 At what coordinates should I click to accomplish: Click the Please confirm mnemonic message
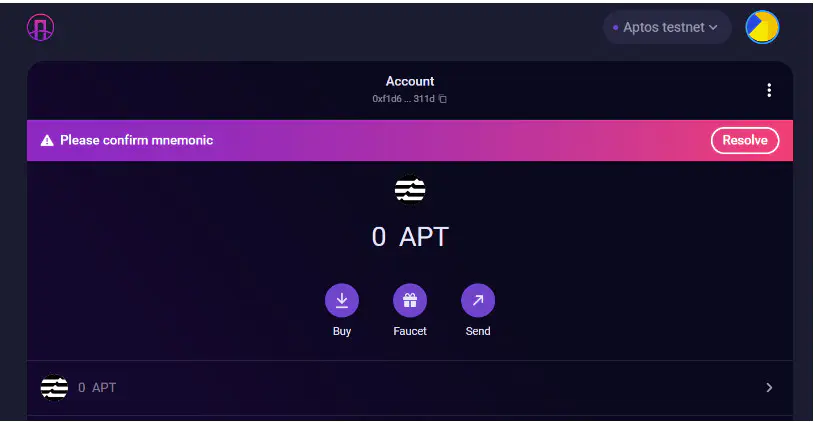[x=136, y=141]
